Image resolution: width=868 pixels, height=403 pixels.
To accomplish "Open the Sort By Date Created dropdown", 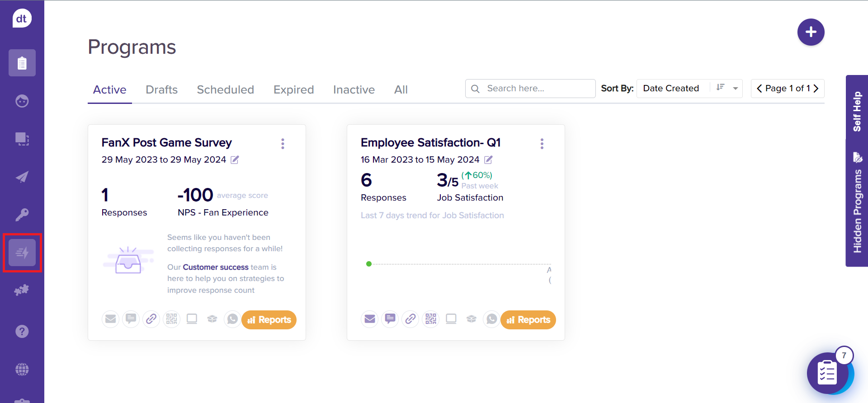I will point(736,89).
